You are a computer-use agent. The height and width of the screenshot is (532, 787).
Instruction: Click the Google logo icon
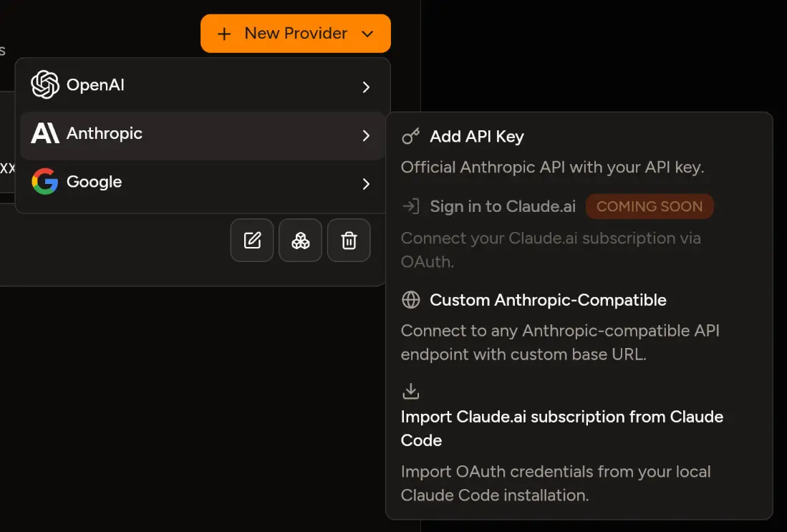pyautogui.click(x=45, y=182)
